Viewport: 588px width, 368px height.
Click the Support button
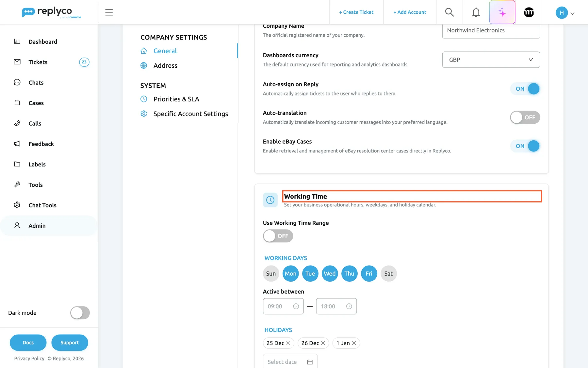70,342
